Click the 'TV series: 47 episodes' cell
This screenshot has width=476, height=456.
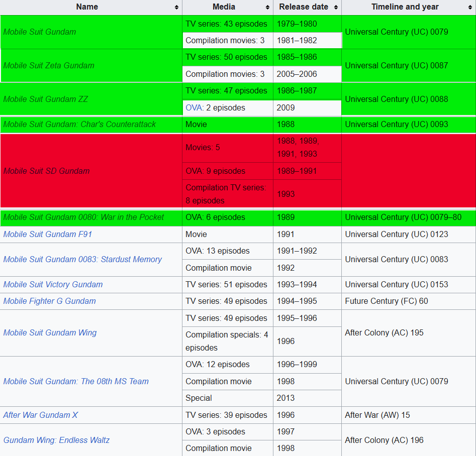click(228, 91)
